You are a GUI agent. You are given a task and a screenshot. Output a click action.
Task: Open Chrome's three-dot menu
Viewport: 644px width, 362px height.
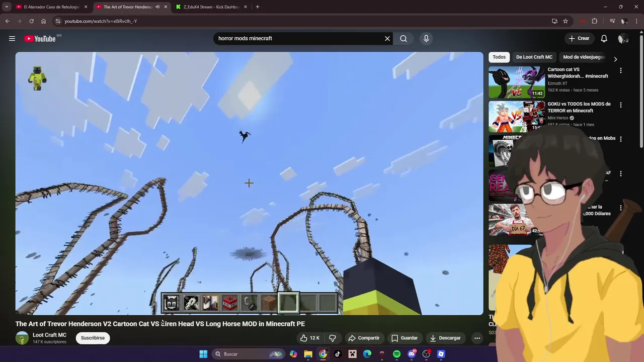[636, 21]
